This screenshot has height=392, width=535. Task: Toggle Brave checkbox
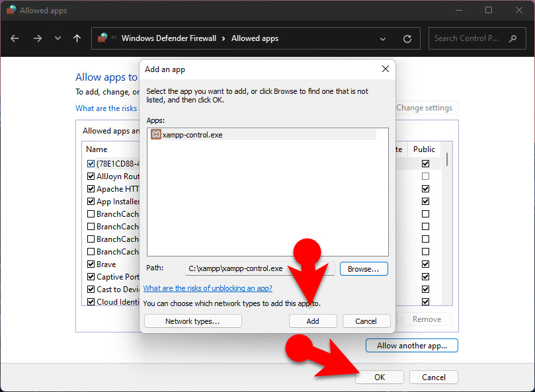[91, 264]
